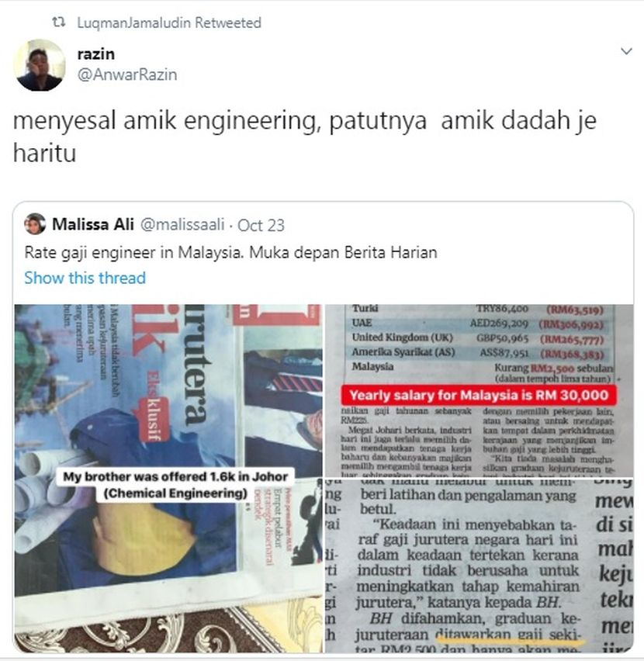Open the newspaper front page photo

tap(168, 479)
